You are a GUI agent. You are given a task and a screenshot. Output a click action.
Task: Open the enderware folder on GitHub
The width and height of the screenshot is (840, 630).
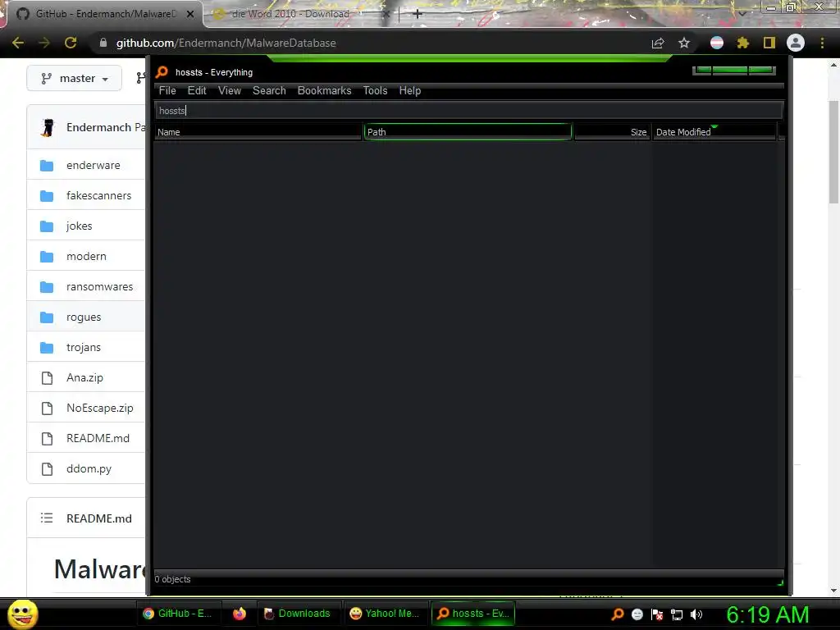[x=94, y=166]
